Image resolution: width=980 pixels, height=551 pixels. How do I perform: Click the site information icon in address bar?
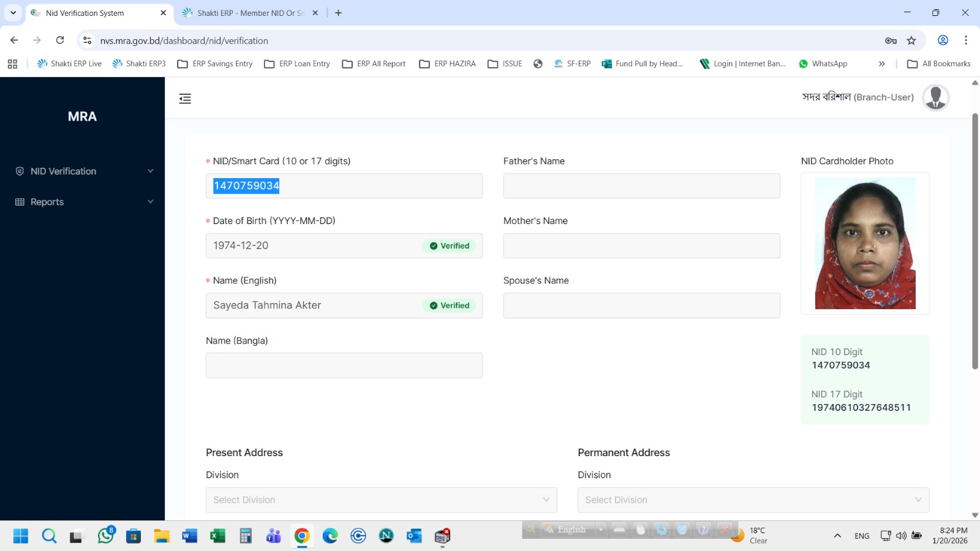click(88, 40)
